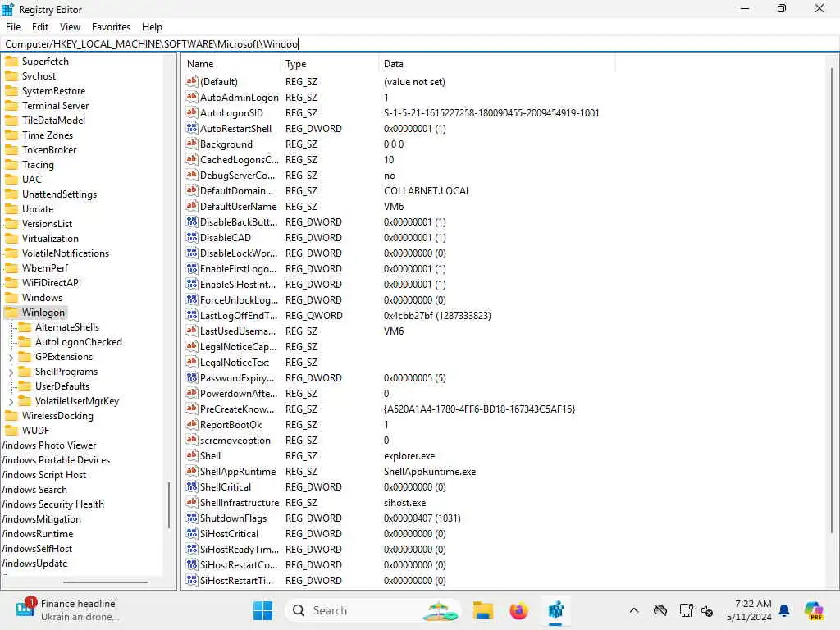
Task: Show hidden system tray icons
Action: click(x=634, y=610)
